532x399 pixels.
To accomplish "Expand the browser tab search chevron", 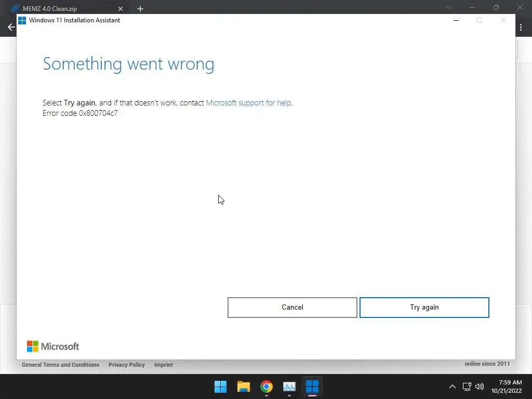I will pos(448,7).
